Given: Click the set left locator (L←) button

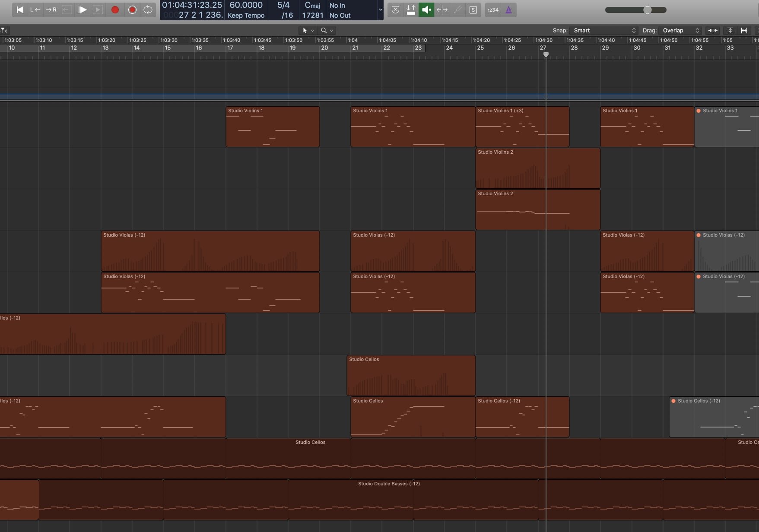Looking at the screenshot, I should tap(35, 9).
